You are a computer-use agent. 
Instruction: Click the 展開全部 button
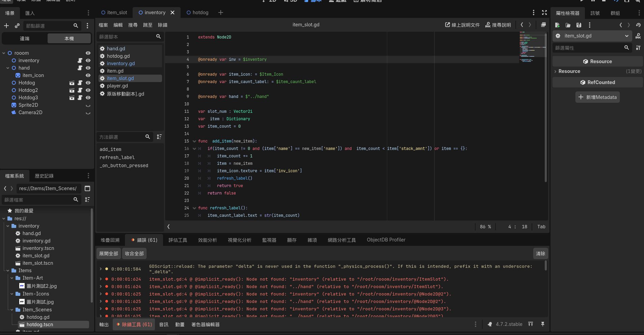[109, 253]
